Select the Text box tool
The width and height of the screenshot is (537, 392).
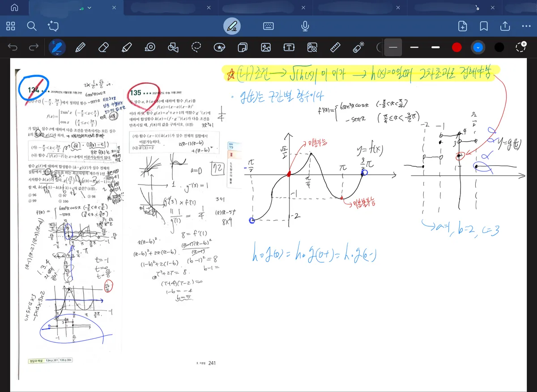289,47
